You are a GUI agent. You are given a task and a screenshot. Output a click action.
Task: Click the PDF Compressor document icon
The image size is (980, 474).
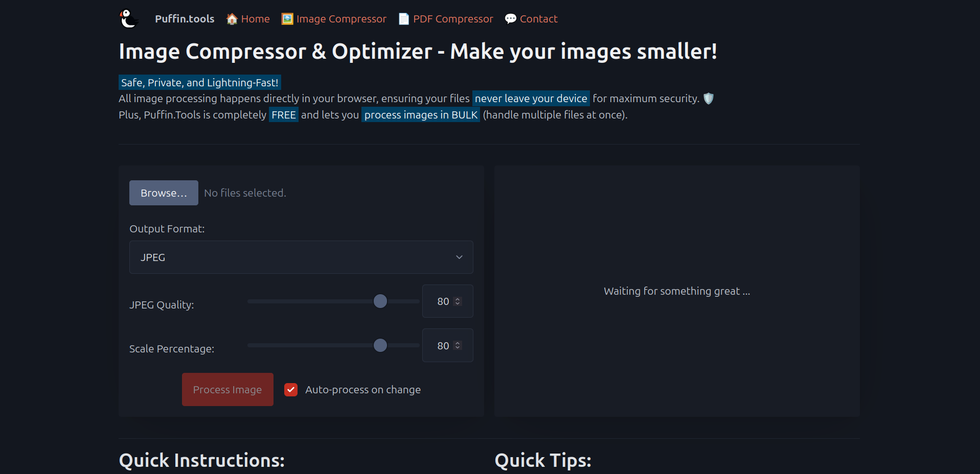(x=403, y=18)
